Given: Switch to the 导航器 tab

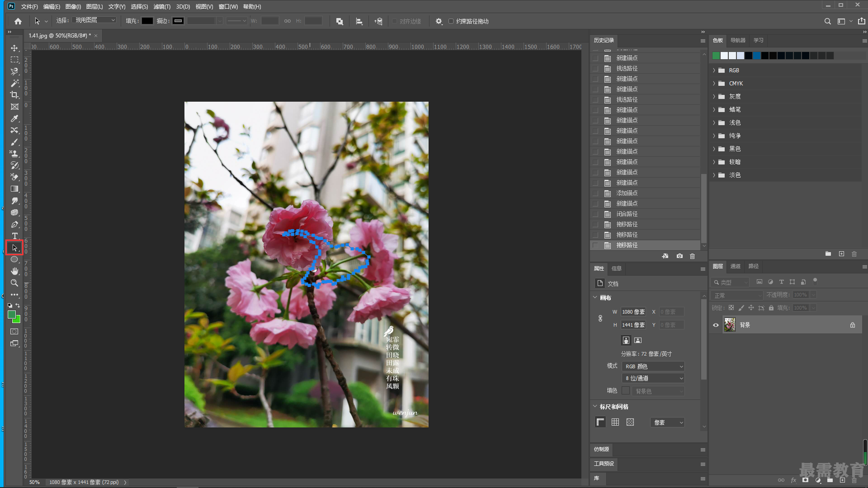Looking at the screenshot, I should click(738, 40).
